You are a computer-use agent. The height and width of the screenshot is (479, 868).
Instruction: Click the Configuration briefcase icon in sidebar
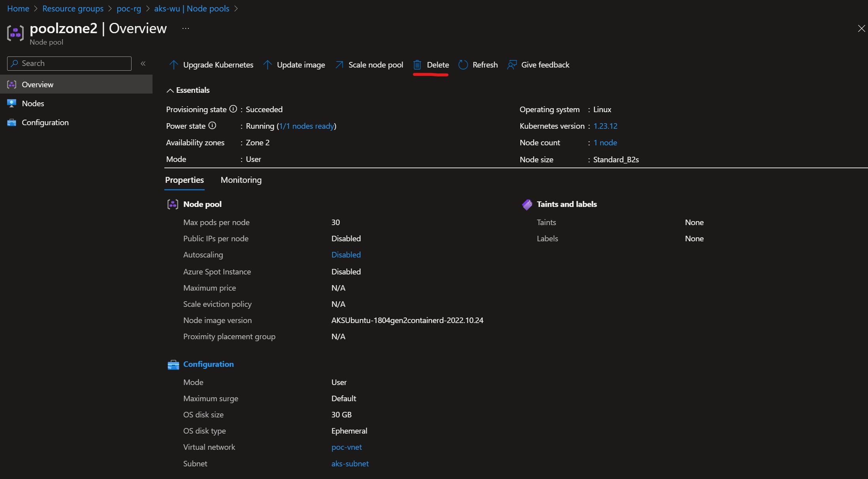pos(11,122)
